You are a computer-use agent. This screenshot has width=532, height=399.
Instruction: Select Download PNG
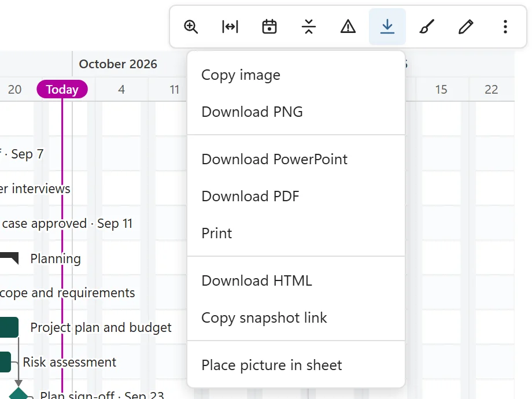(296, 112)
